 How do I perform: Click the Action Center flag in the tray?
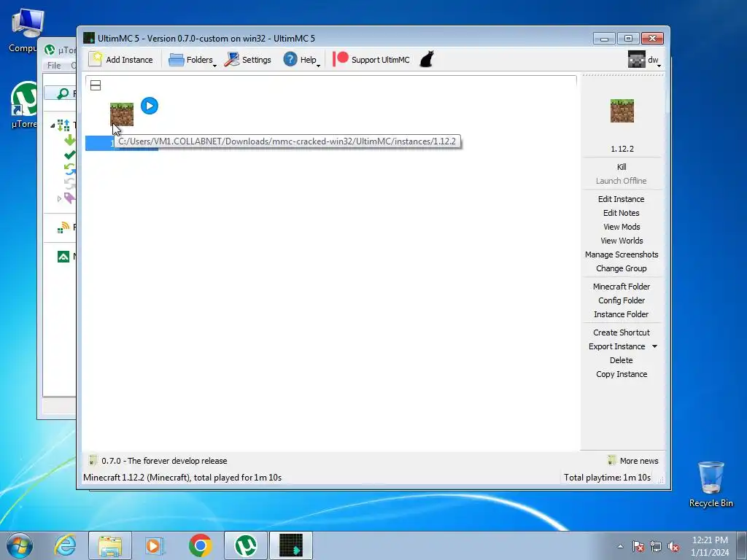point(638,546)
